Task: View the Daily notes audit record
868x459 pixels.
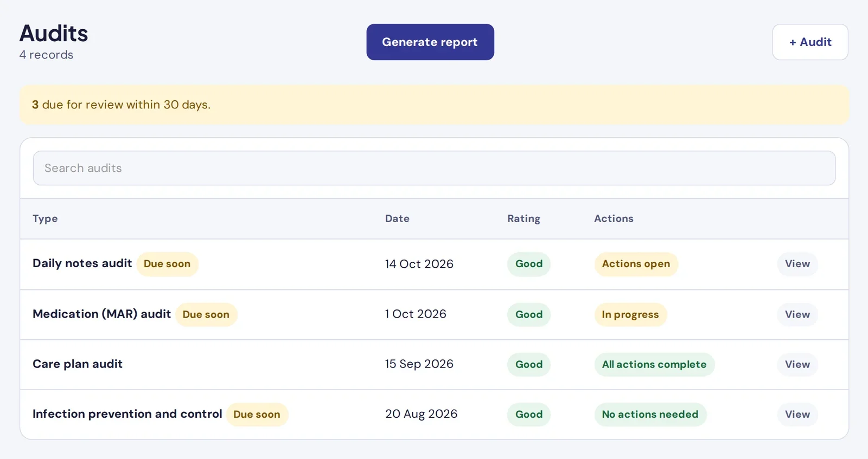Action: click(797, 264)
